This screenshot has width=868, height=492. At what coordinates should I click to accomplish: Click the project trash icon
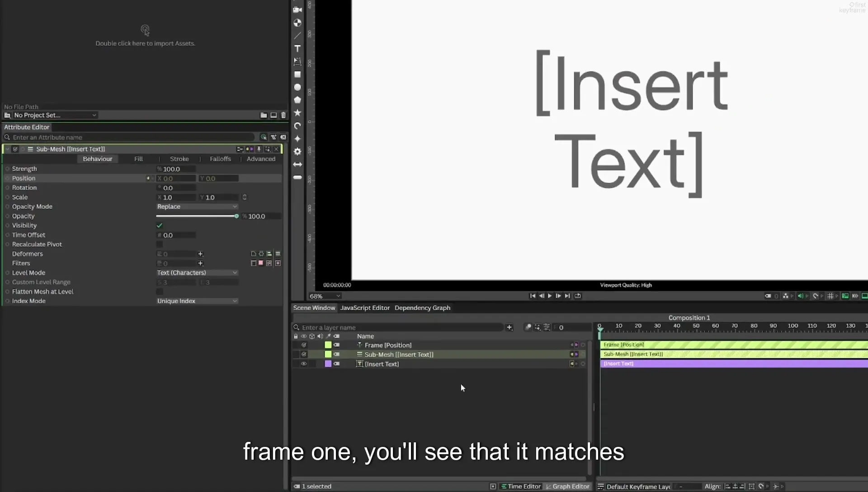[283, 115]
